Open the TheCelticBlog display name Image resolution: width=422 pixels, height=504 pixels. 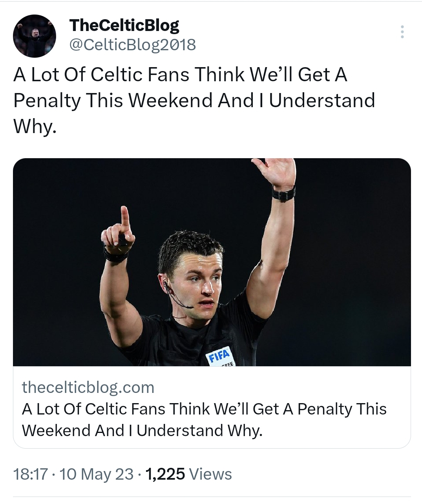[124, 26]
